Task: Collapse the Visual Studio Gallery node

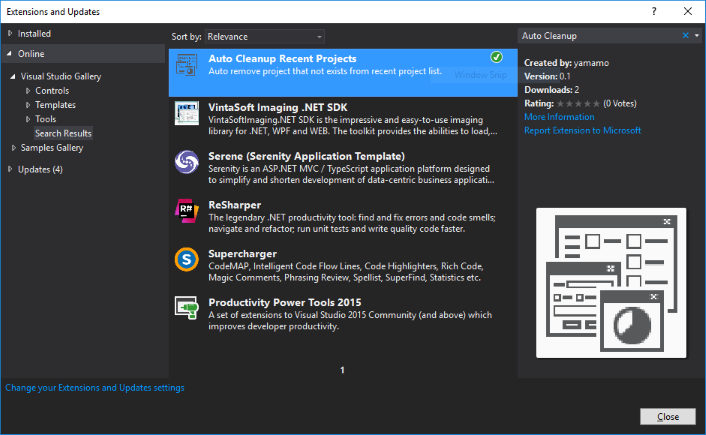Action: (13, 77)
